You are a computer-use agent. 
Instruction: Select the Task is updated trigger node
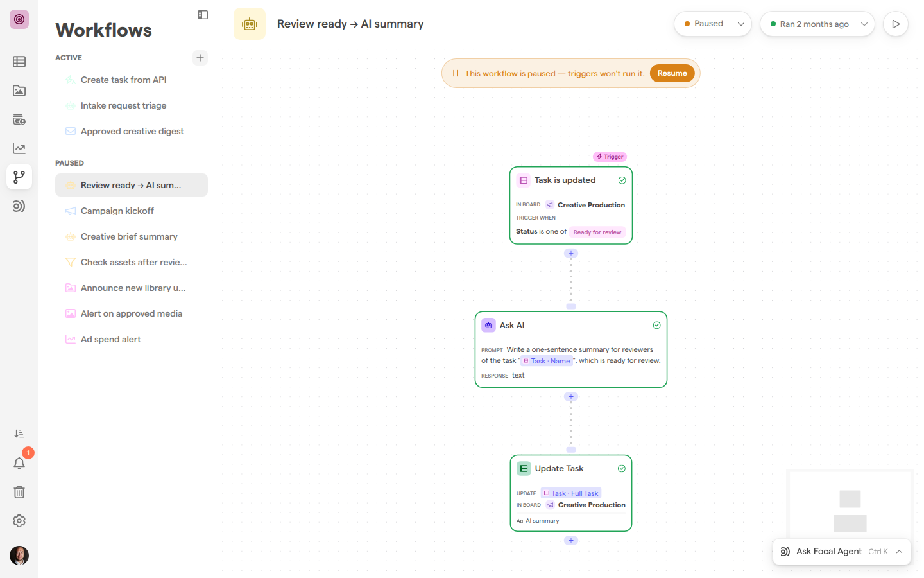(x=571, y=206)
